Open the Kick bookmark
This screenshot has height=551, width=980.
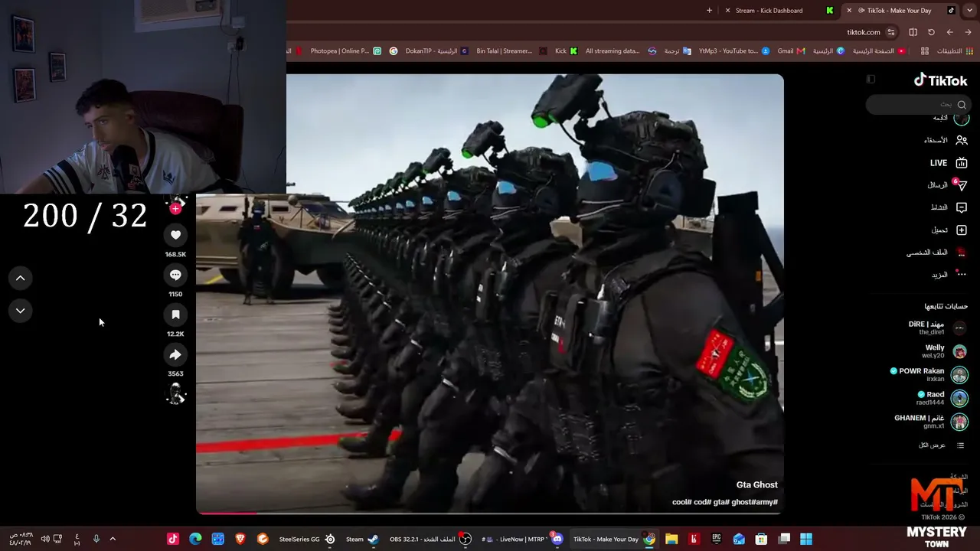(567, 51)
